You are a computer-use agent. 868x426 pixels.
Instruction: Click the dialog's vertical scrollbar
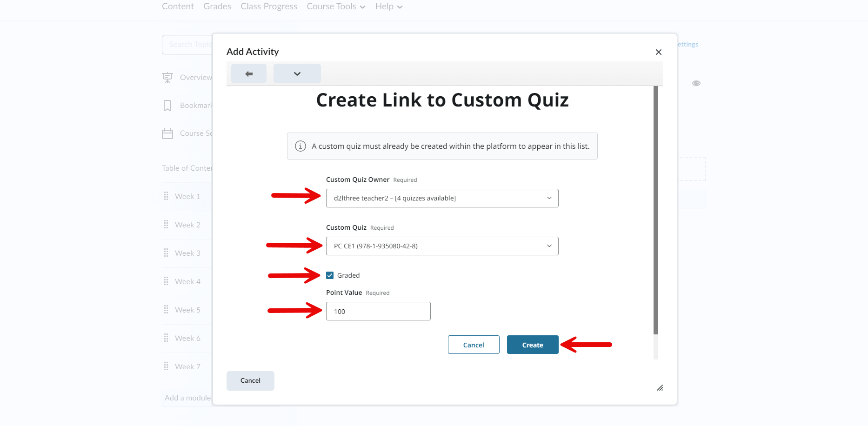click(x=656, y=210)
